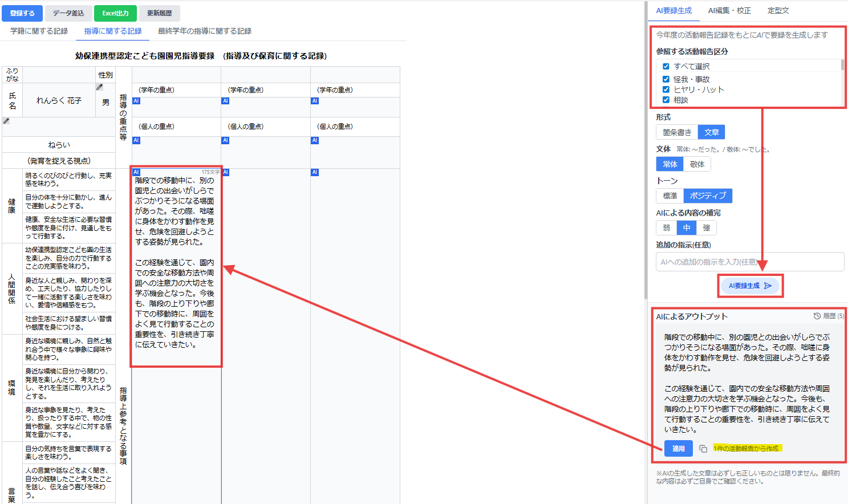This screenshot has height=504, width=848.
Task: Click the AI badge in the first 学年の重点 cell
Action: [x=136, y=100]
